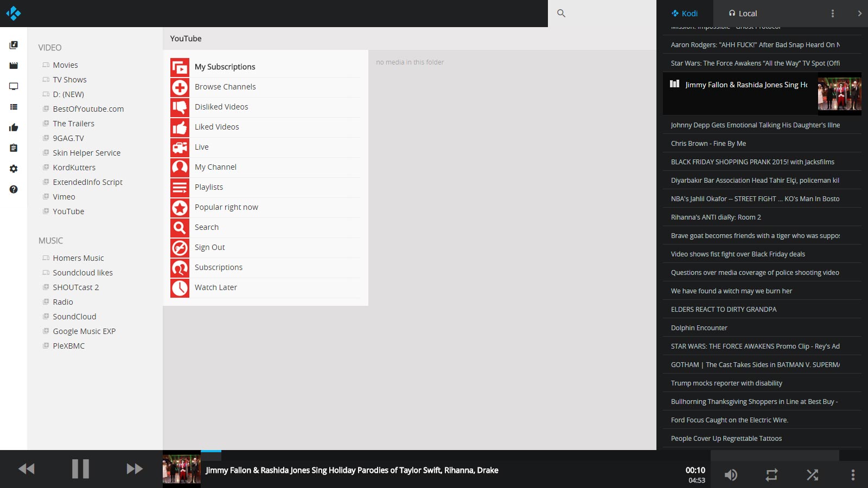Click the Sign Out icon
The width and height of the screenshot is (868, 488).
[180, 247]
